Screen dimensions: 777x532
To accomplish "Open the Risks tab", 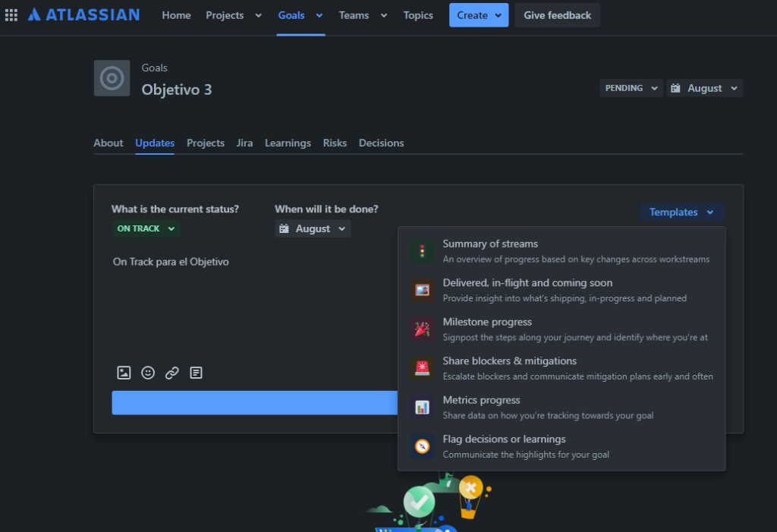I will [x=335, y=143].
